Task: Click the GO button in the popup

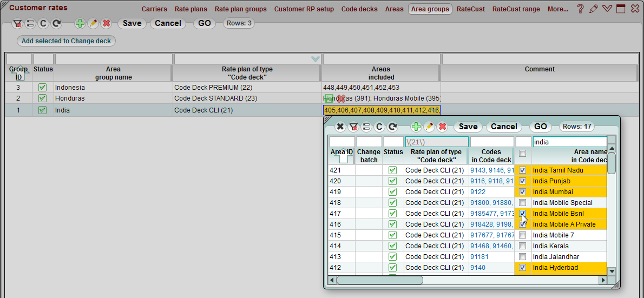Action: 541,127
